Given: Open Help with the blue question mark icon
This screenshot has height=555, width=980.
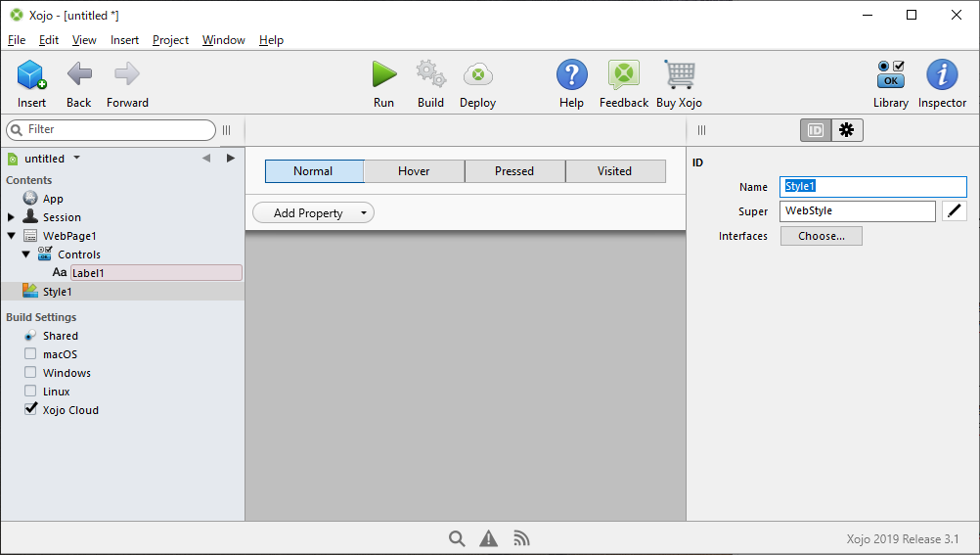Looking at the screenshot, I should tap(572, 74).
